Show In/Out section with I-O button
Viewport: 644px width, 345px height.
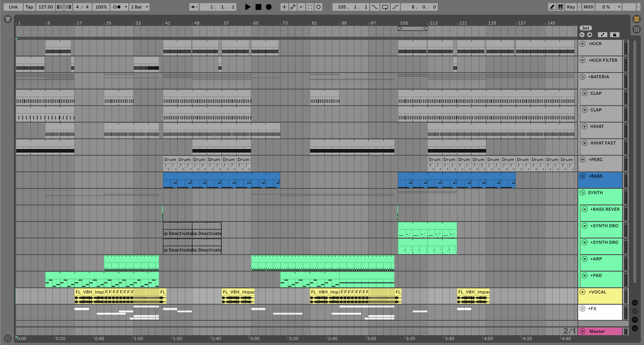[635, 303]
